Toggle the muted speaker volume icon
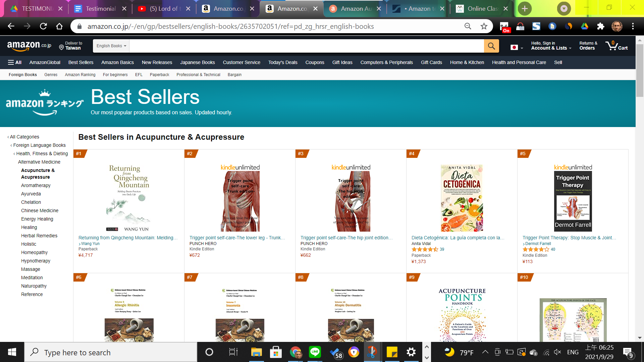Image resolution: width=644 pixels, height=362 pixels. pos(557,352)
